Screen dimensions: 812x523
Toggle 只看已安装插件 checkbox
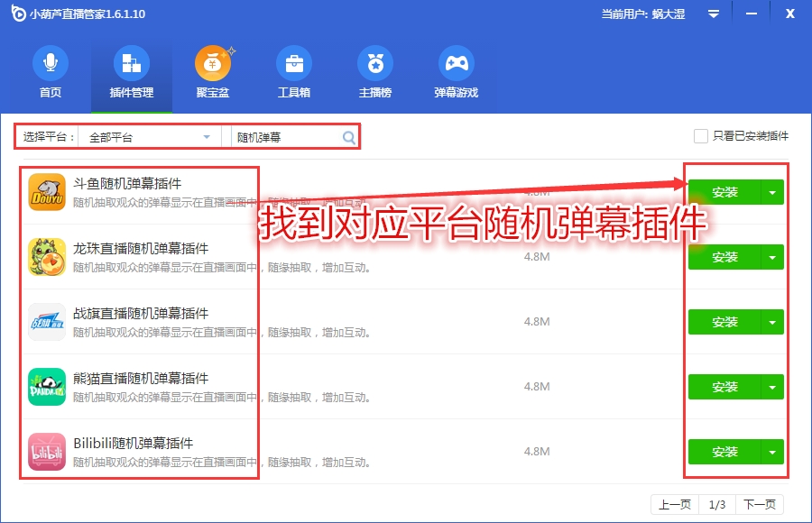coord(701,136)
